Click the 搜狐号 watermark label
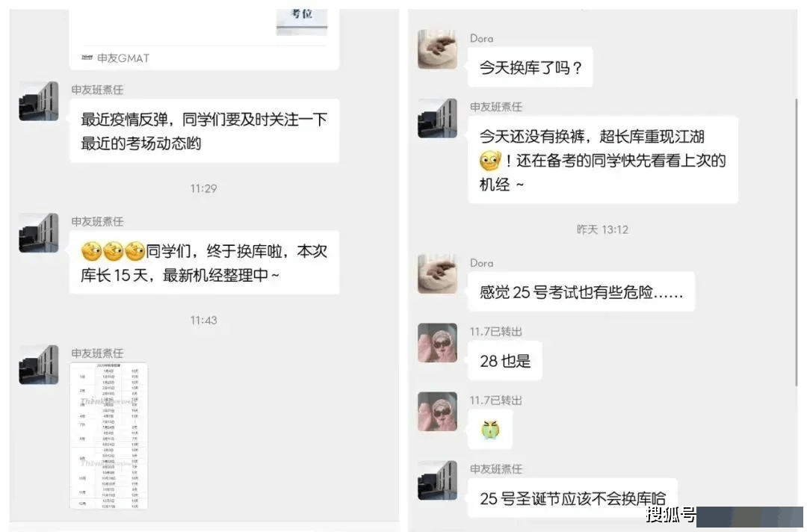The height and width of the screenshot is (532, 807). [x=670, y=514]
